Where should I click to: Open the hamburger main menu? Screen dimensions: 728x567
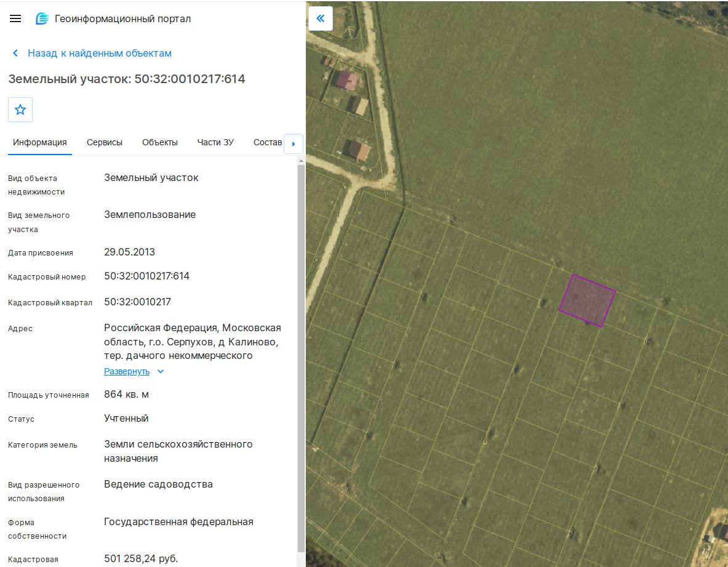click(15, 18)
